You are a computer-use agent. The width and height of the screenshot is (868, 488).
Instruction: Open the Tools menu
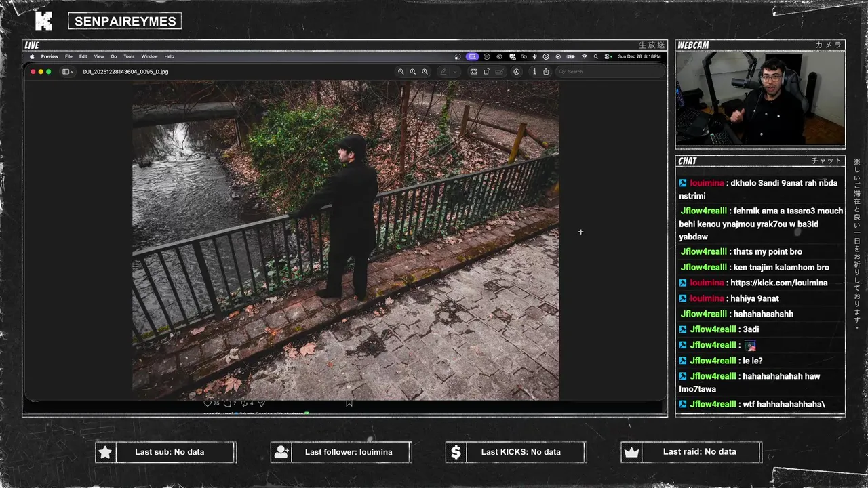click(129, 56)
